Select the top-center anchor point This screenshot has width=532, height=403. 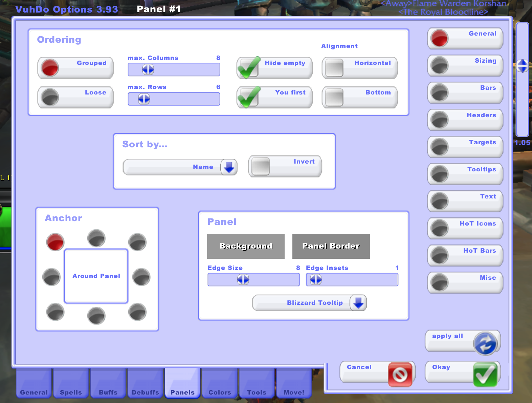[x=96, y=238]
